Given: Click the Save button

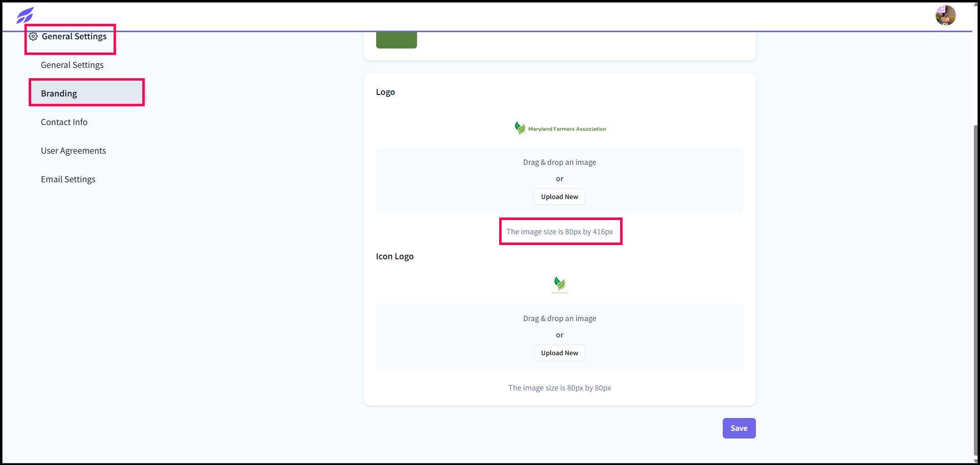Looking at the screenshot, I should (739, 428).
